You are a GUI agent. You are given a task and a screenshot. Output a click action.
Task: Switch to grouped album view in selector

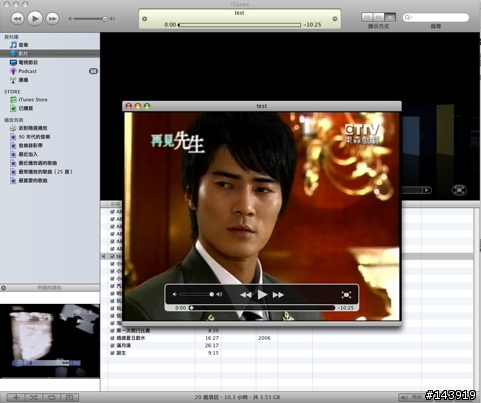point(378,17)
